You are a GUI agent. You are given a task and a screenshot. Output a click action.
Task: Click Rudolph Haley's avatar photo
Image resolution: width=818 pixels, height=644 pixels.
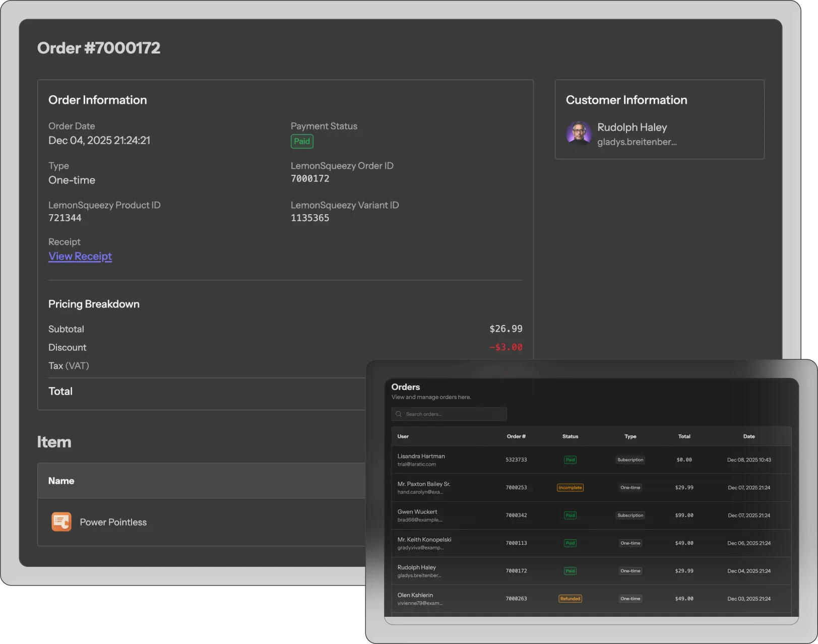[579, 134]
